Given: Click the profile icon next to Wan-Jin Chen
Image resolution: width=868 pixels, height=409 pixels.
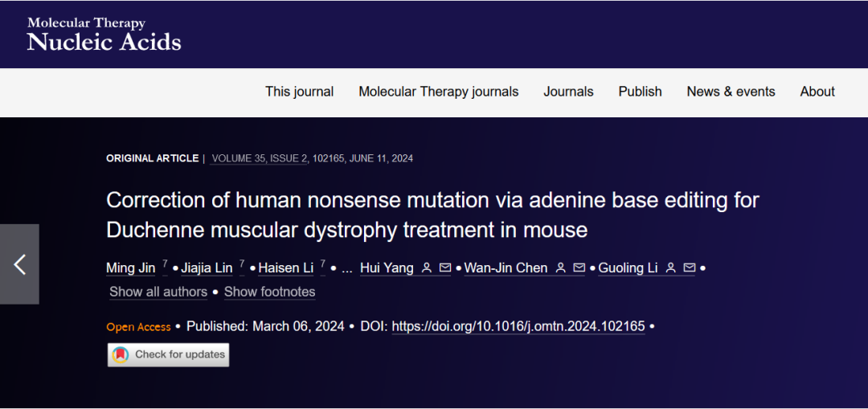Looking at the screenshot, I should [x=561, y=268].
